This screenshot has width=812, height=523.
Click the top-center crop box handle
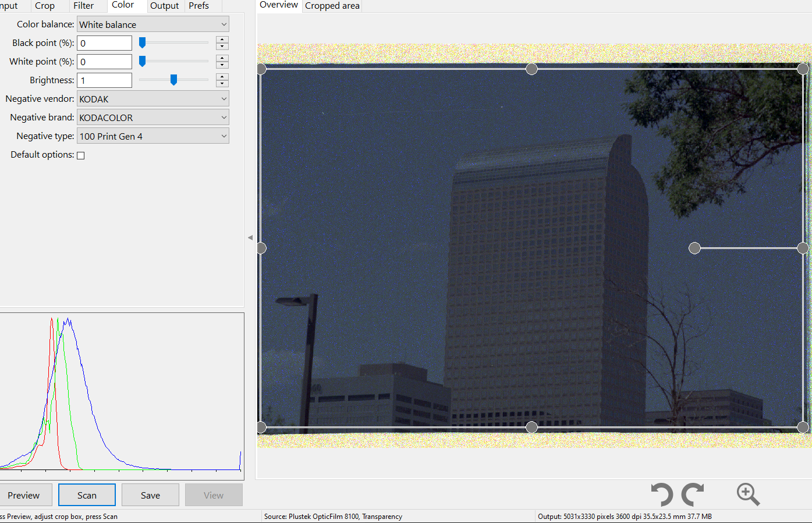(531, 69)
